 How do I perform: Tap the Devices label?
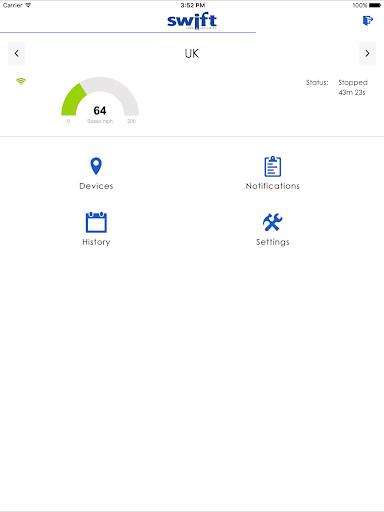[x=96, y=186]
